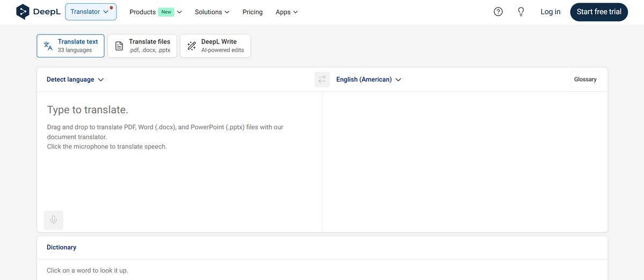This screenshot has height=280, width=644.
Task: Click the Translate files document icon
Action: [x=119, y=46]
